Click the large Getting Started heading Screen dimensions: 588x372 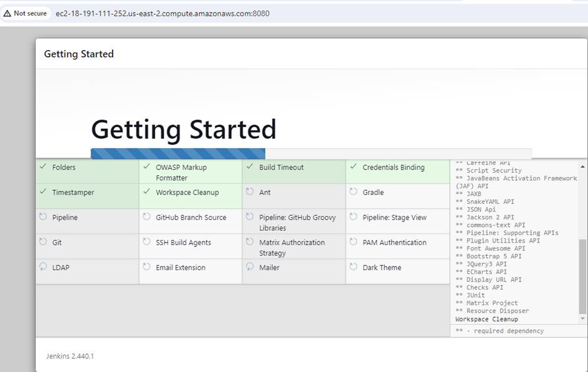pos(184,129)
